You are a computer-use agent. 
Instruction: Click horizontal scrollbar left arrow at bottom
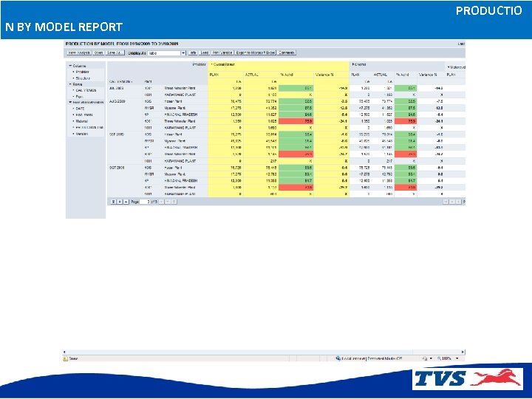[64, 352]
